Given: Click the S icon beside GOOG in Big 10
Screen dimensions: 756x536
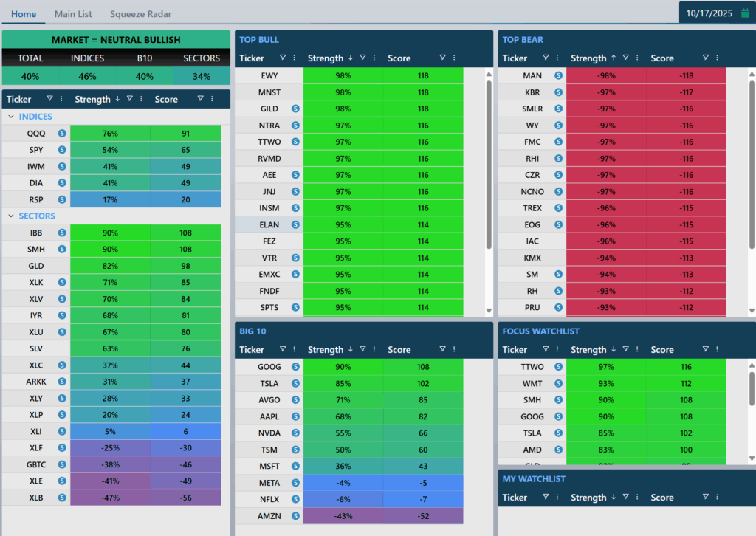Looking at the screenshot, I should (295, 366).
